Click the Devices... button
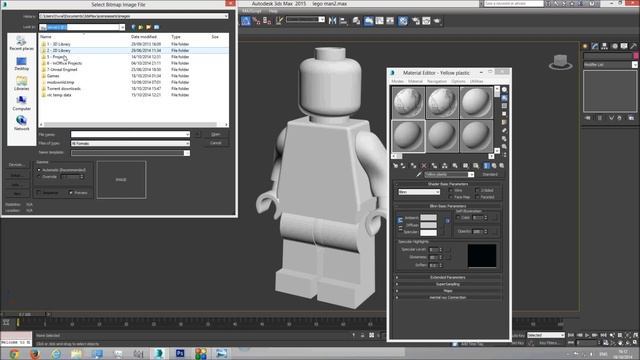The height and width of the screenshot is (360, 640). click(x=17, y=164)
